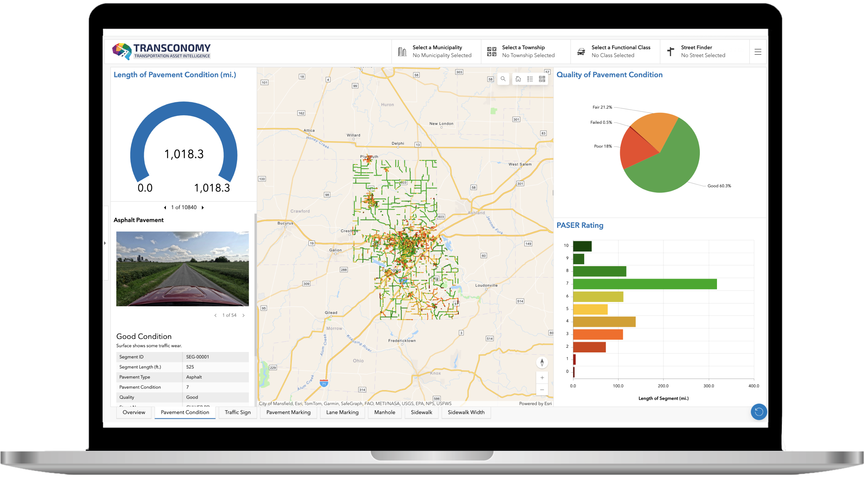Click the Select a Functional Class car icon
This screenshot has height=481, width=868.
point(581,51)
